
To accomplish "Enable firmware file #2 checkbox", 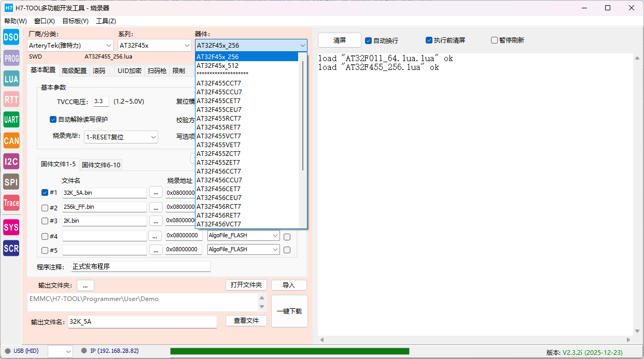I will pyautogui.click(x=45, y=208).
